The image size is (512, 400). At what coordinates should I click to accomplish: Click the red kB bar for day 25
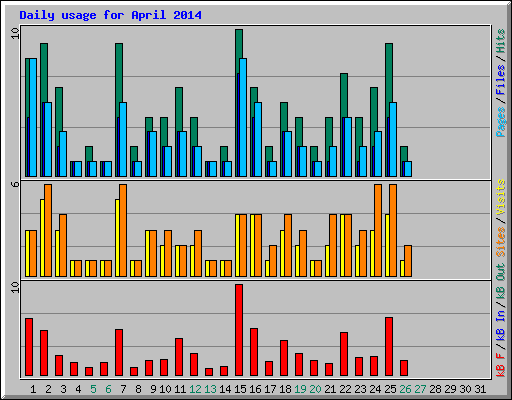coord(389,347)
